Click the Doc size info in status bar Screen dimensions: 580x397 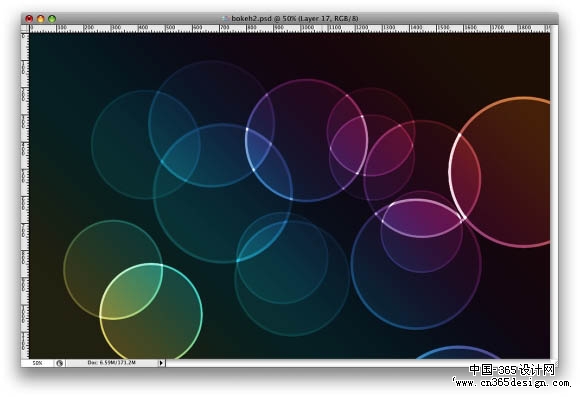[112, 363]
